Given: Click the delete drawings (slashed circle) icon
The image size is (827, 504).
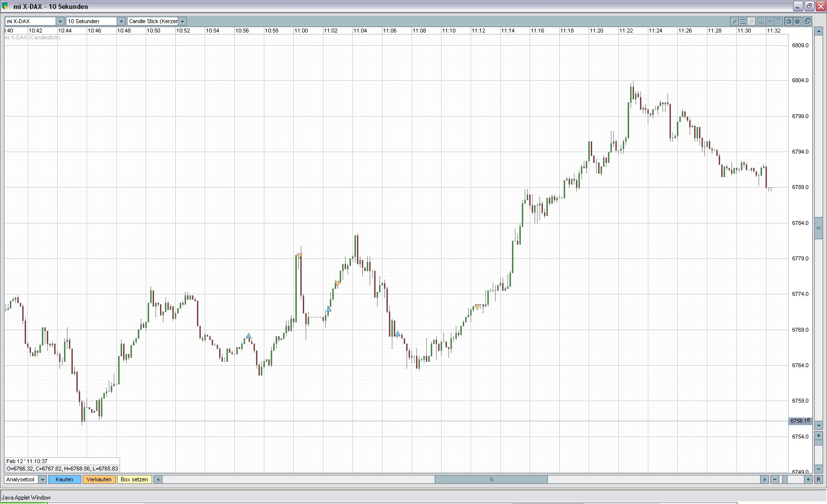Looking at the screenshot, I should pos(751,21).
